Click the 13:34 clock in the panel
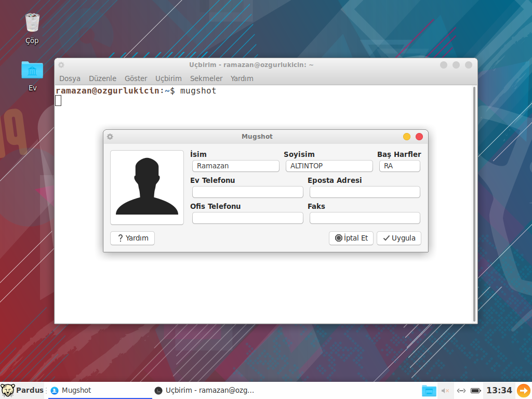The height and width of the screenshot is (399, 532). 499,390
